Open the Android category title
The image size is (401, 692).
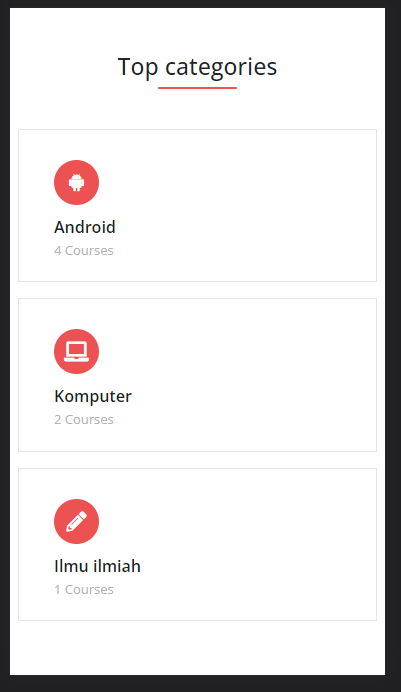pos(85,227)
